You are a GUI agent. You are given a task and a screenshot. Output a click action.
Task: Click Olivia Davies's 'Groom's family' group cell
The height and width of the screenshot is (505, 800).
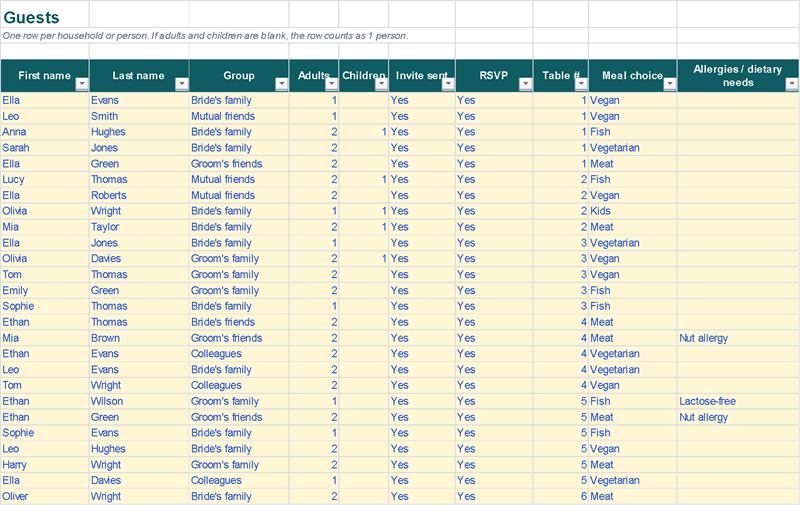239,259
